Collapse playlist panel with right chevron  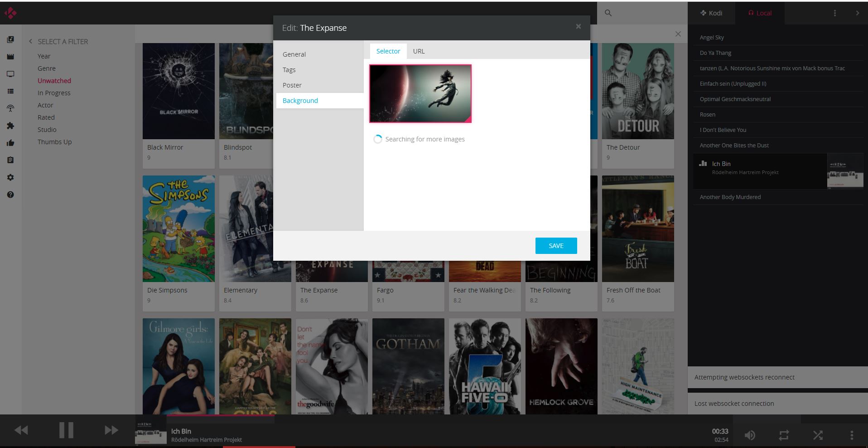pos(857,13)
